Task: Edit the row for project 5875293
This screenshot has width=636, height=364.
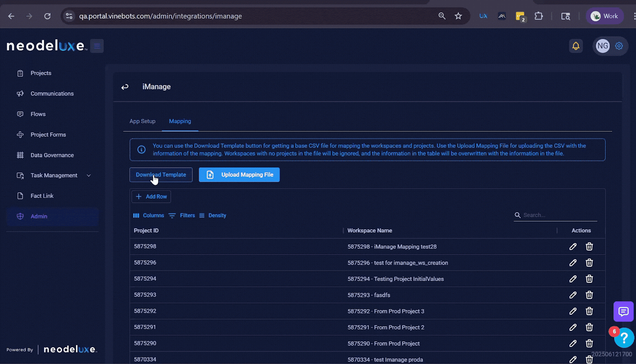Action: tap(573, 295)
